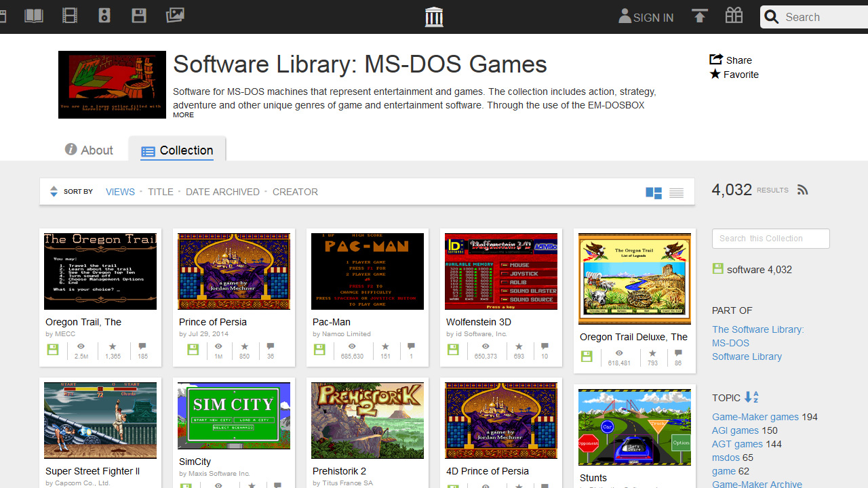Open The Software Library: MS-DOS link
868x488 pixels.
coord(757,336)
